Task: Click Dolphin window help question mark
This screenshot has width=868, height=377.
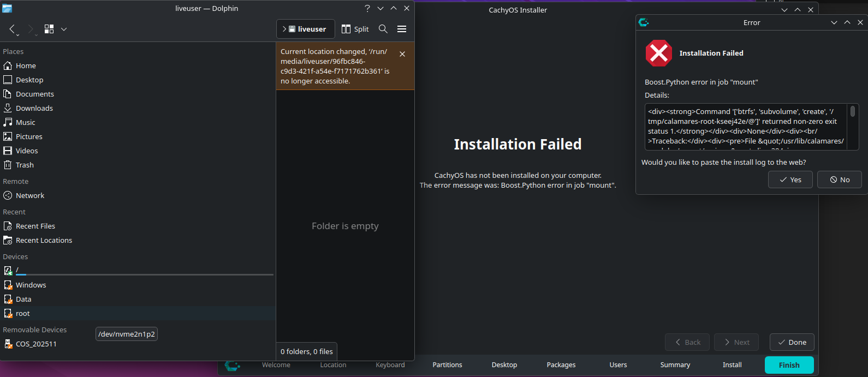Action: [x=367, y=8]
